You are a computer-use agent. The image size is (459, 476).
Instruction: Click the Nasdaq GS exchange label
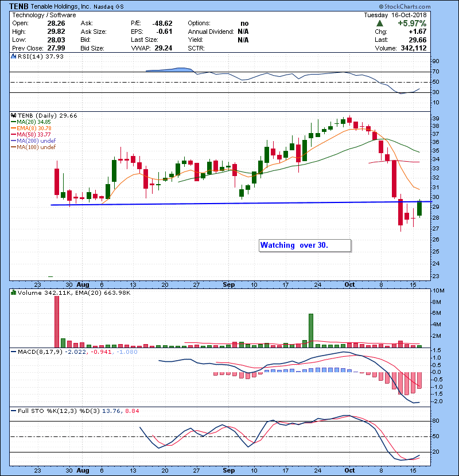coord(108,7)
